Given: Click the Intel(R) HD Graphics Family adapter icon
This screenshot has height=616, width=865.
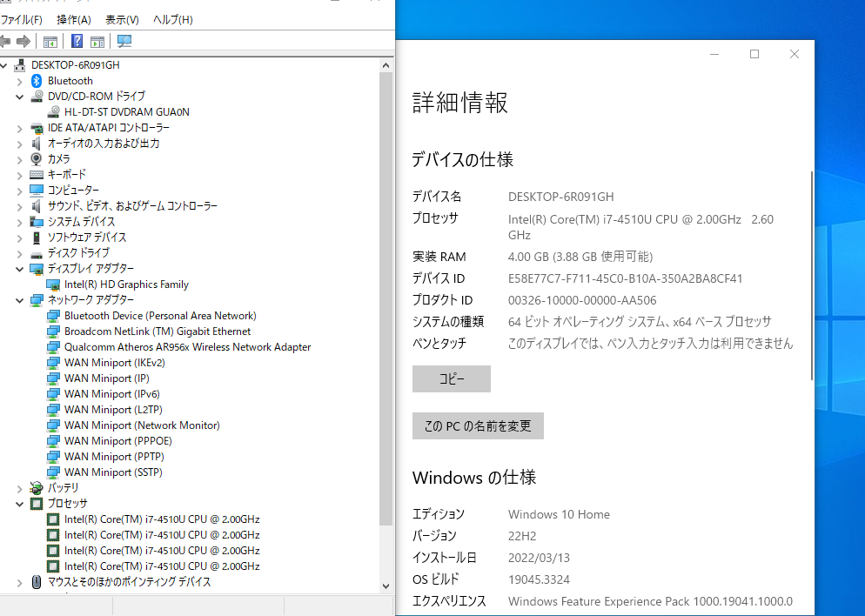Looking at the screenshot, I should click(x=53, y=285).
